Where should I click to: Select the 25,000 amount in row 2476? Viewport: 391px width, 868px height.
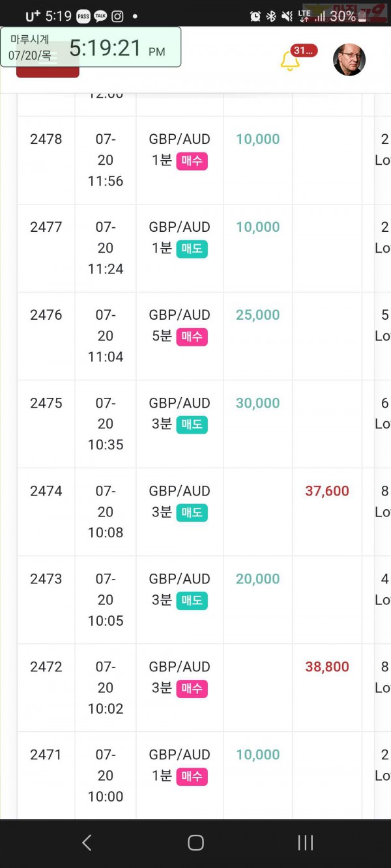(257, 315)
